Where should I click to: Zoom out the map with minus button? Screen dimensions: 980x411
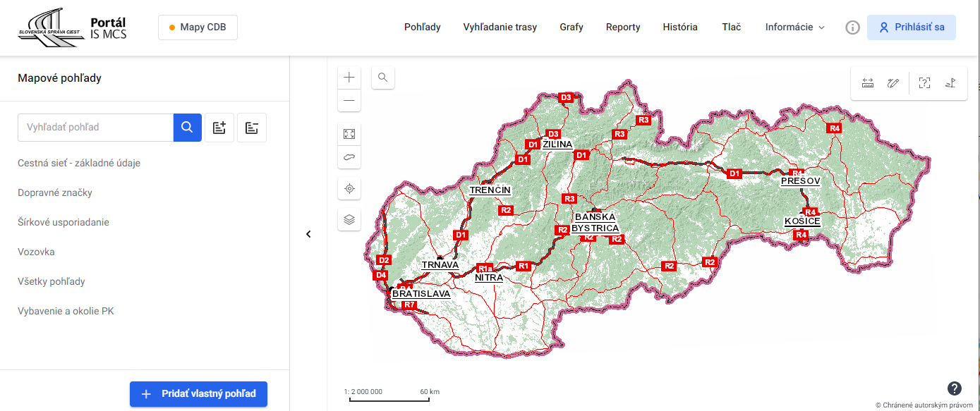click(349, 100)
